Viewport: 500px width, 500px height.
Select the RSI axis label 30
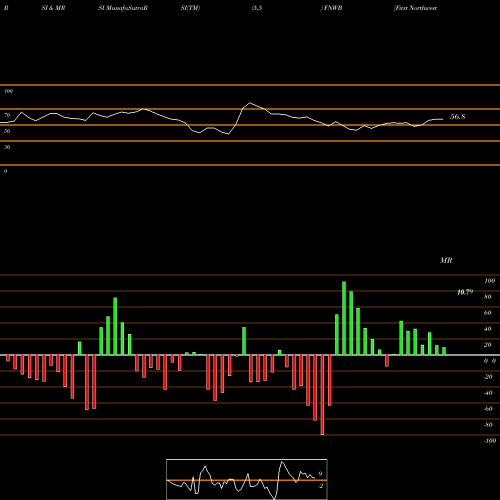pyautogui.click(x=7, y=147)
